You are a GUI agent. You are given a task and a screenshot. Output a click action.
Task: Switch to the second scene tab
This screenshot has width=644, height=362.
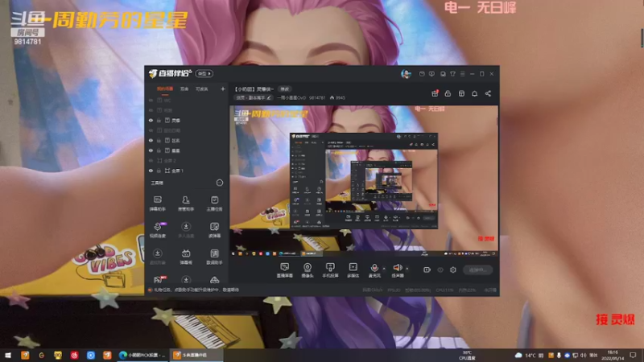point(184,88)
